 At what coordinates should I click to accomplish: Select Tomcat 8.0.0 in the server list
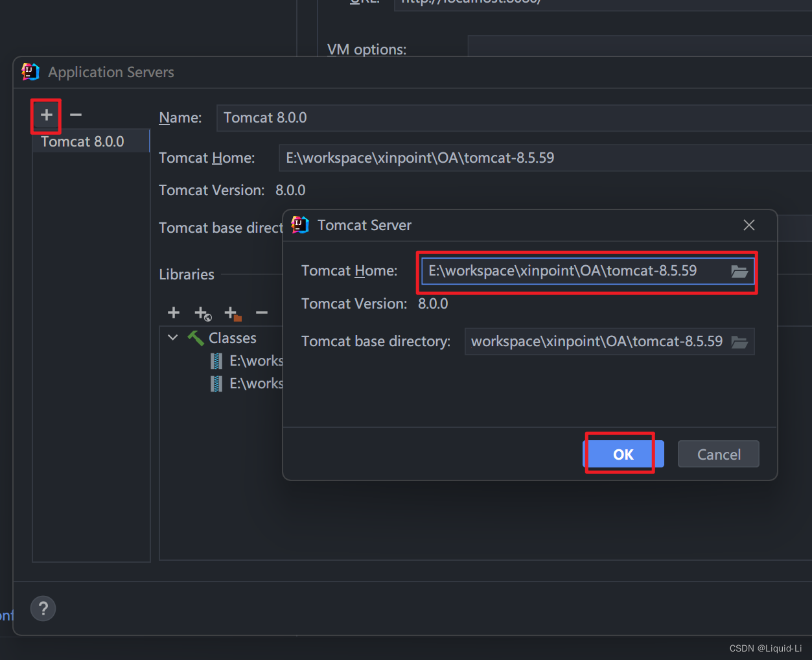click(91, 141)
